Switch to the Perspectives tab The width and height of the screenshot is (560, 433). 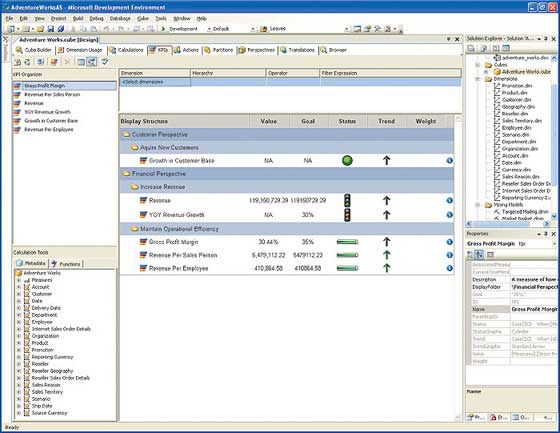point(256,50)
